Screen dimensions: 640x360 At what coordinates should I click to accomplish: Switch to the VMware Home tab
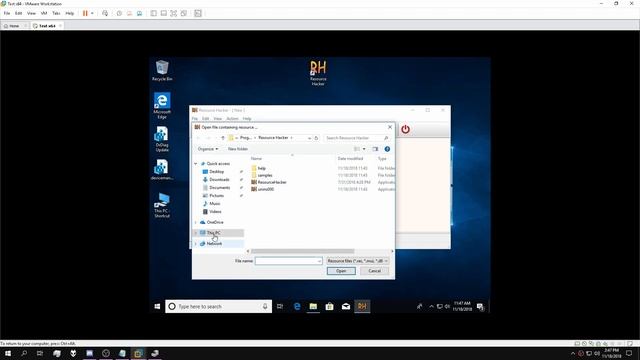point(14,26)
